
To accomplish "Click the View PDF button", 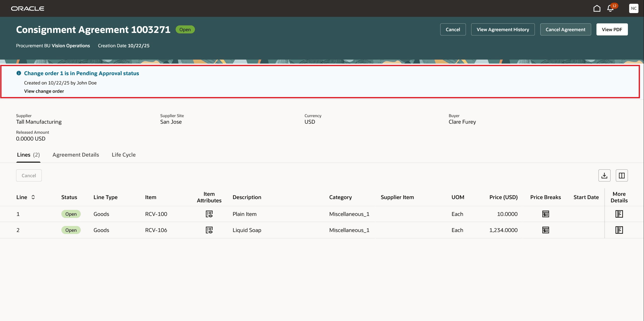I will [612, 29].
